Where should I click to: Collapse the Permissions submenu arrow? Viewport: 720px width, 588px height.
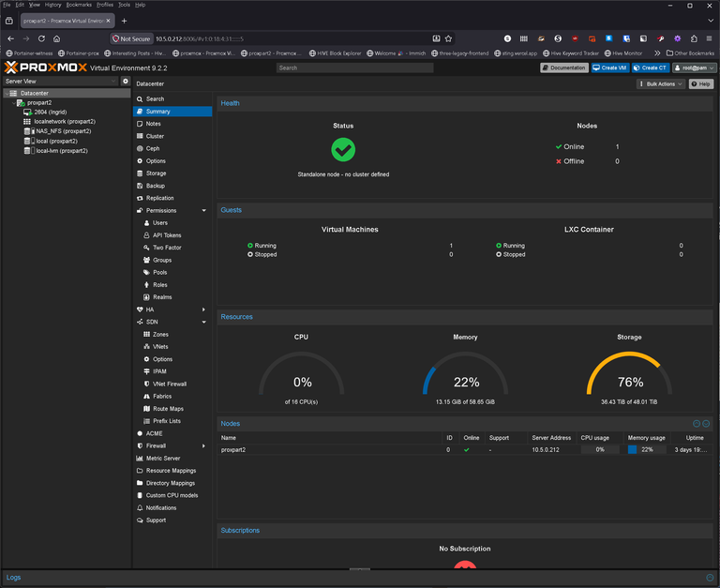(203, 210)
